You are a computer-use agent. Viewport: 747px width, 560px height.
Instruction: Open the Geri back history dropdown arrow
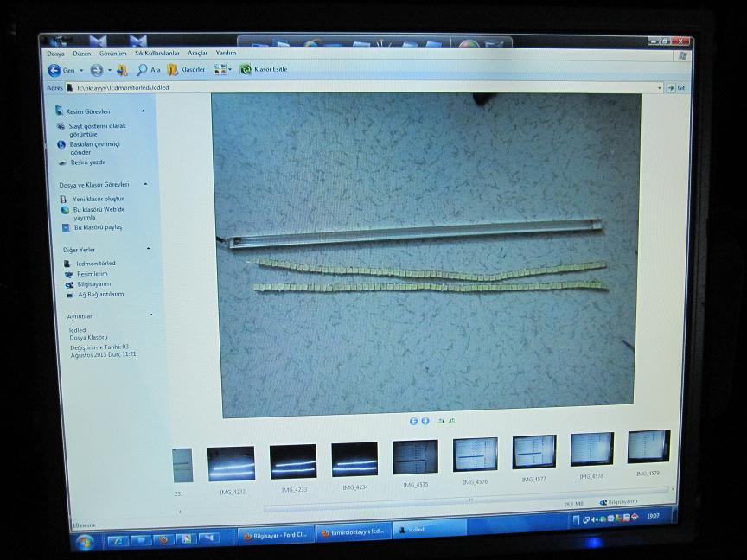pos(81,71)
